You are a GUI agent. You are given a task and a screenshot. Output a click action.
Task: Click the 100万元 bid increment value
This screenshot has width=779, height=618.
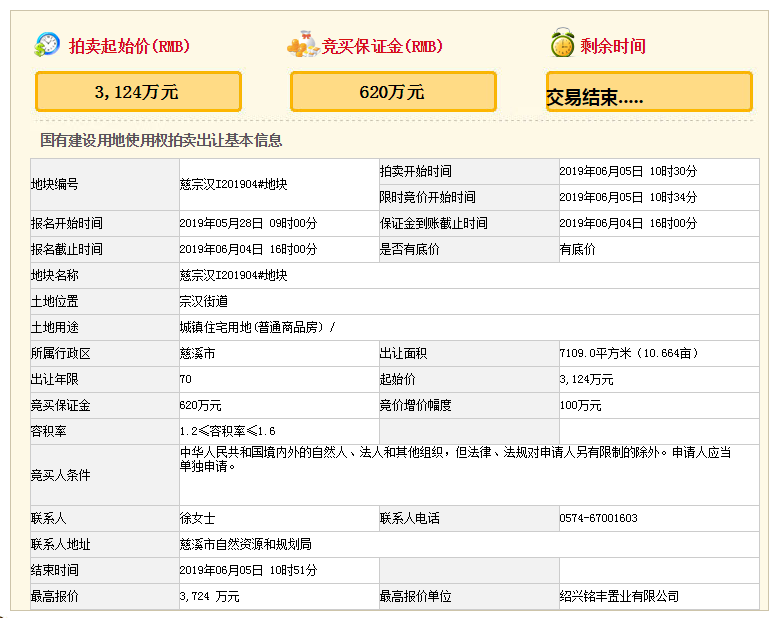click(580, 405)
